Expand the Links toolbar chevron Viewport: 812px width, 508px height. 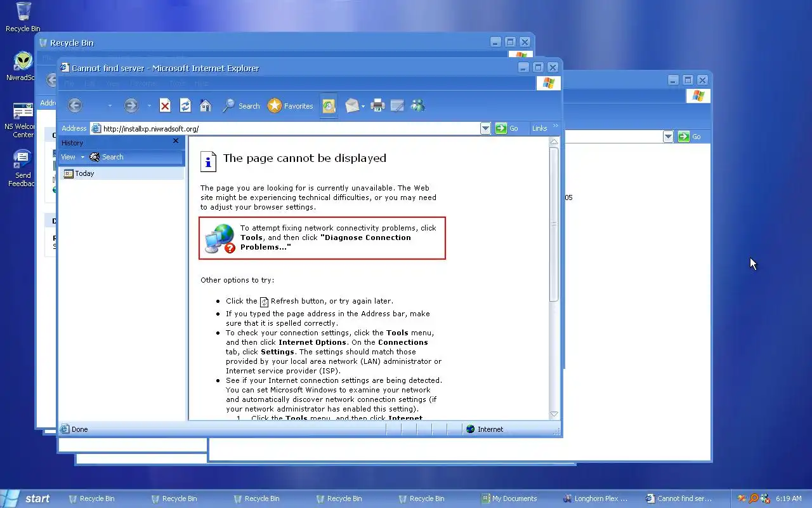[x=556, y=126]
